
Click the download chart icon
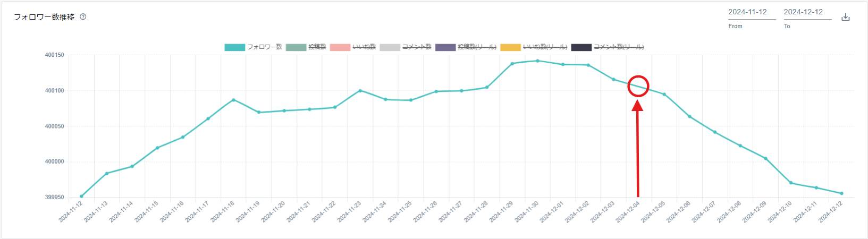[846, 17]
